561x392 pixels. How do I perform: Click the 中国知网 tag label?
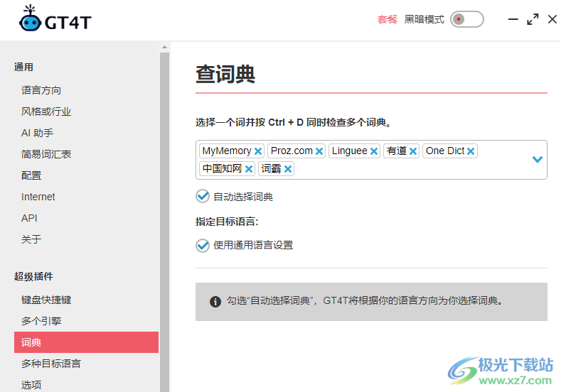(x=222, y=168)
